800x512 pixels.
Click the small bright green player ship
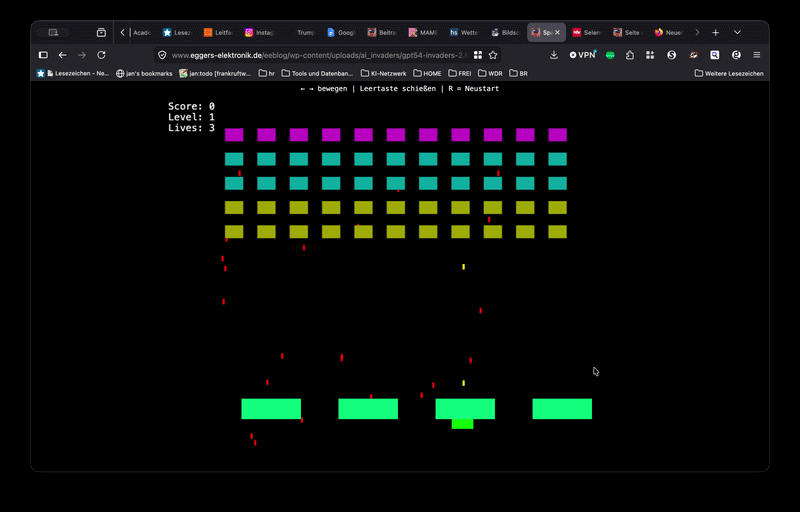tap(462, 424)
